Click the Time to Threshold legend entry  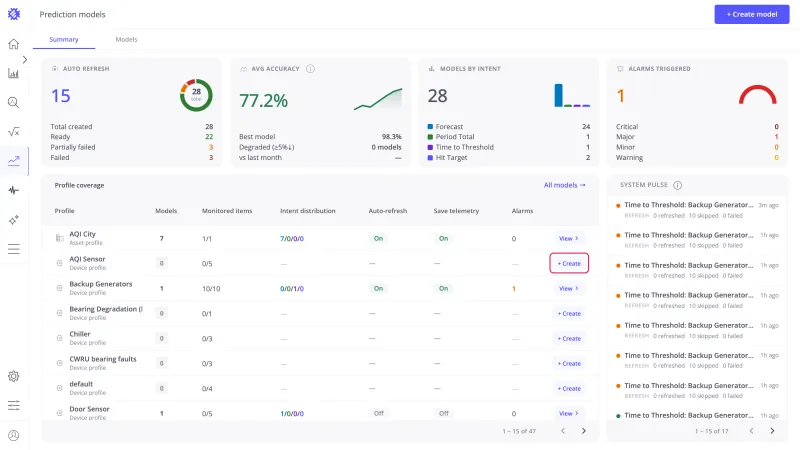[x=460, y=147]
